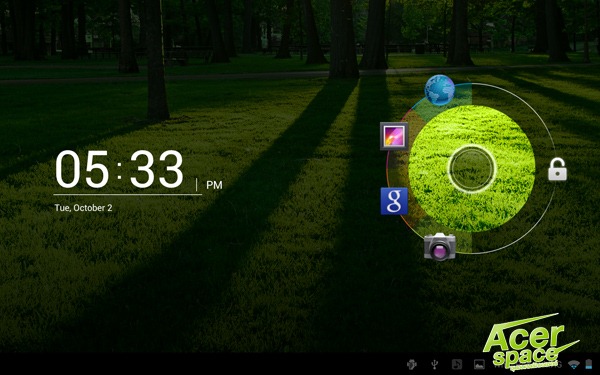This screenshot has height=375, width=600.
Task: Click the USB connection status icon
Action: coord(434,364)
